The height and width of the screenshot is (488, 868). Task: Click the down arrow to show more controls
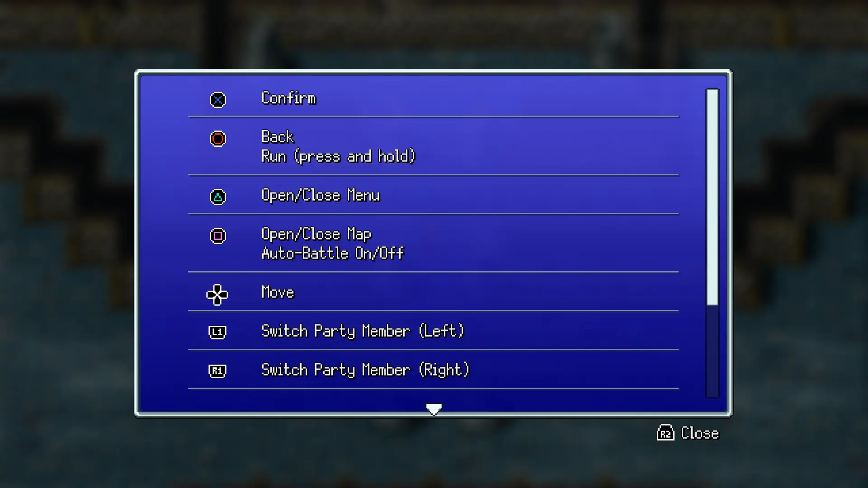click(x=434, y=409)
